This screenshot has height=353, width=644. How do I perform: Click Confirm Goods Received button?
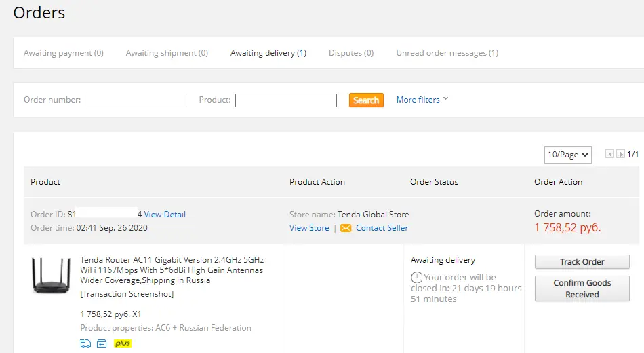click(582, 289)
